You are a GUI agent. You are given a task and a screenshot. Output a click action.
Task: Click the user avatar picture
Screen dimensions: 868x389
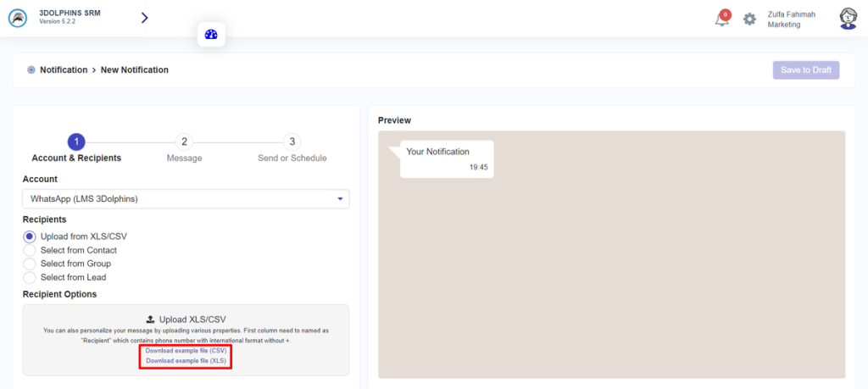[x=848, y=19]
